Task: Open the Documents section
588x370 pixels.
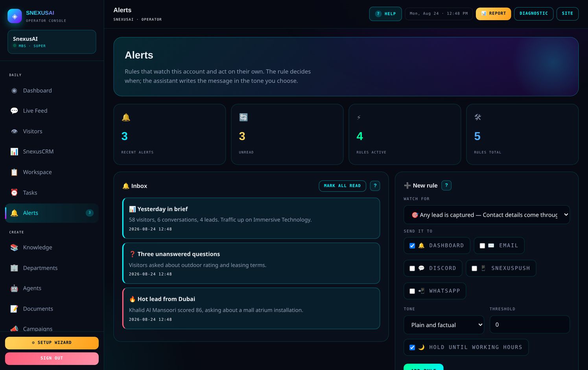Action: coord(52,309)
